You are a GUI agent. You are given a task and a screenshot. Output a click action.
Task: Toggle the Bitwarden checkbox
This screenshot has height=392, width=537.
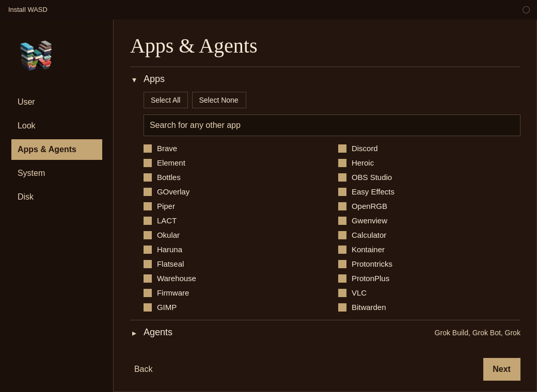[342, 307]
